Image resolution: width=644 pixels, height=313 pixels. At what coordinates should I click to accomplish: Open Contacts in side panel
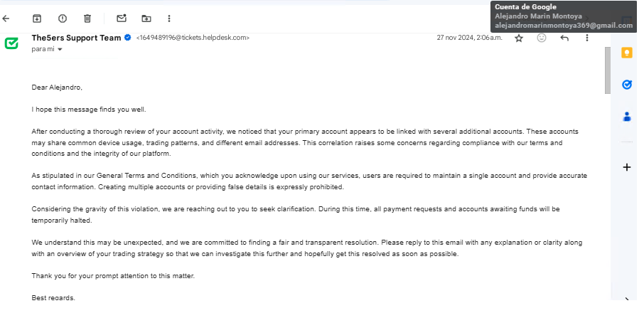[x=627, y=117]
